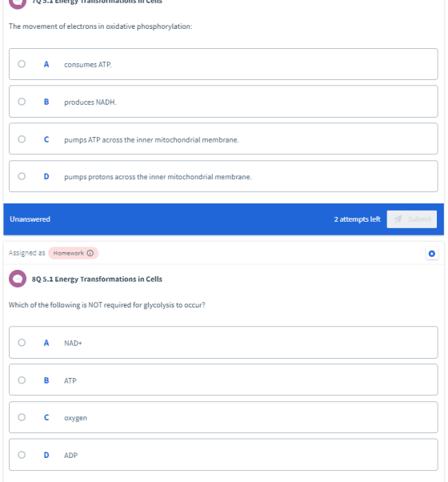Click the pumps protons answer option box

coord(223,176)
